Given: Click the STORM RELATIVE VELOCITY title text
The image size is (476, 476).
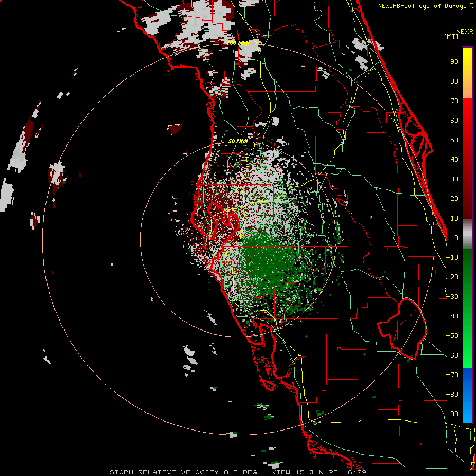Looking at the screenshot, I should click(x=164, y=472).
